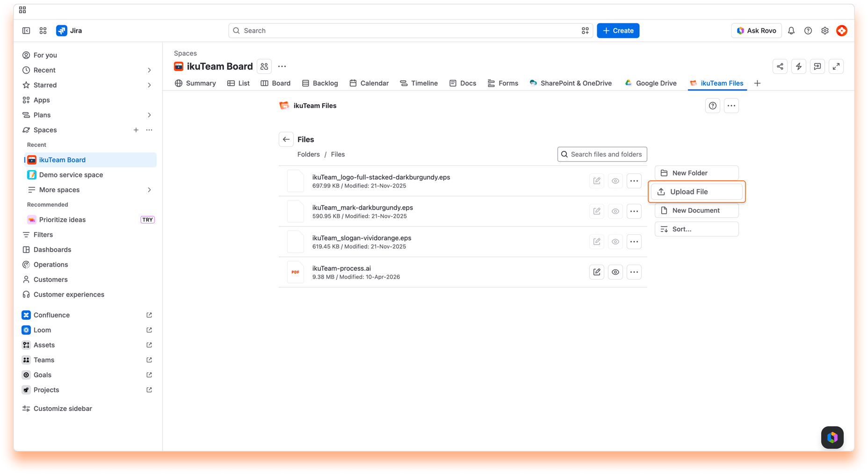Expand More spaces chevron
This screenshot has height=474, width=868.
149,190
